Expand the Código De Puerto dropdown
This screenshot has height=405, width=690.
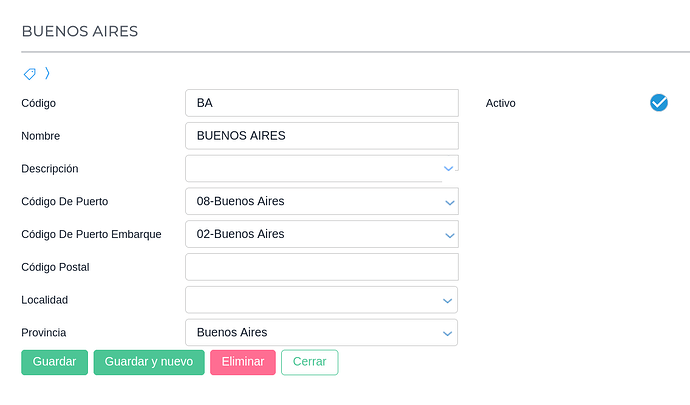click(x=448, y=202)
